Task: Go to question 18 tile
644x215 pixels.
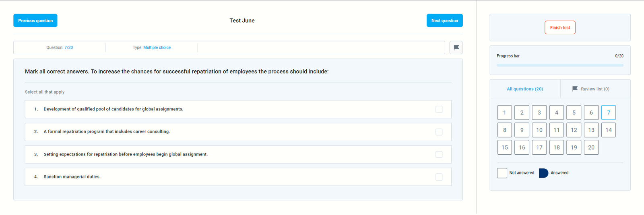Action: [556, 147]
